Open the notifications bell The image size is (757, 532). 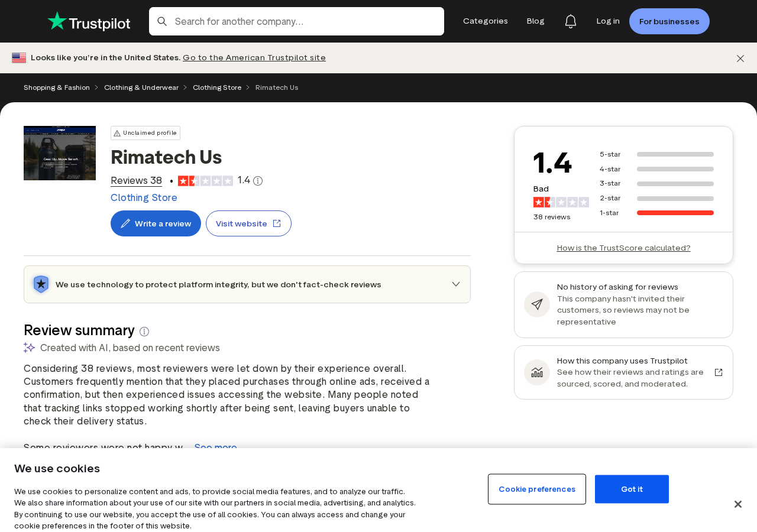coord(570,21)
